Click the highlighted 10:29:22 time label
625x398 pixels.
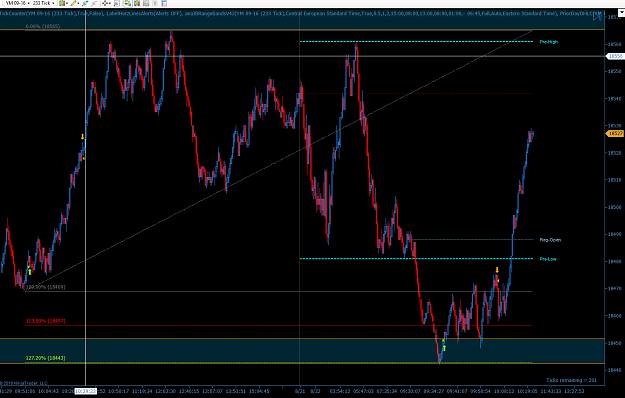(86, 391)
